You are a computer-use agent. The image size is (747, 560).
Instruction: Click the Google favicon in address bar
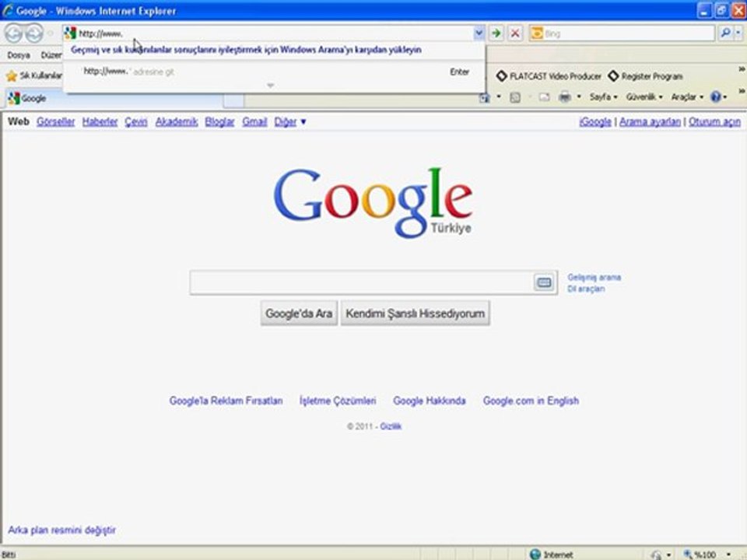point(71,33)
